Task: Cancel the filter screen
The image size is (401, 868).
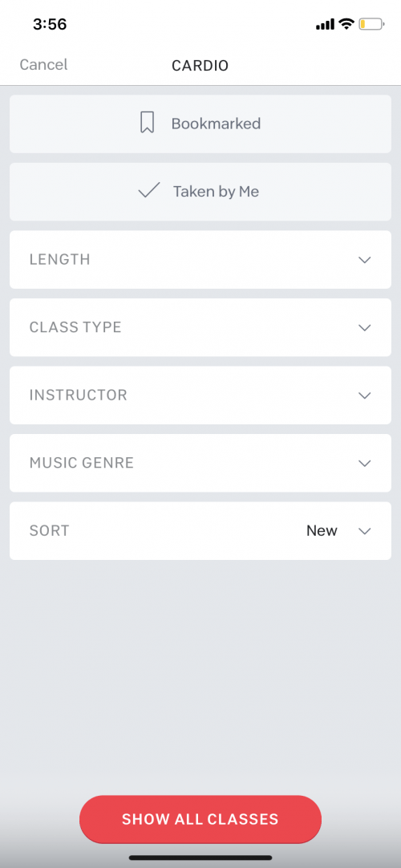Action: (x=43, y=65)
